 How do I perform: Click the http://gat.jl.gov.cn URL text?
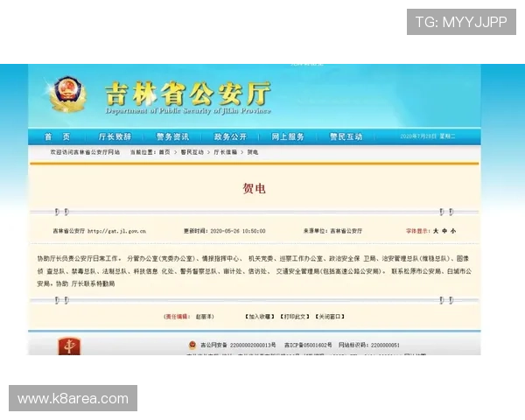pyautogui.click(x=116, y=231)
